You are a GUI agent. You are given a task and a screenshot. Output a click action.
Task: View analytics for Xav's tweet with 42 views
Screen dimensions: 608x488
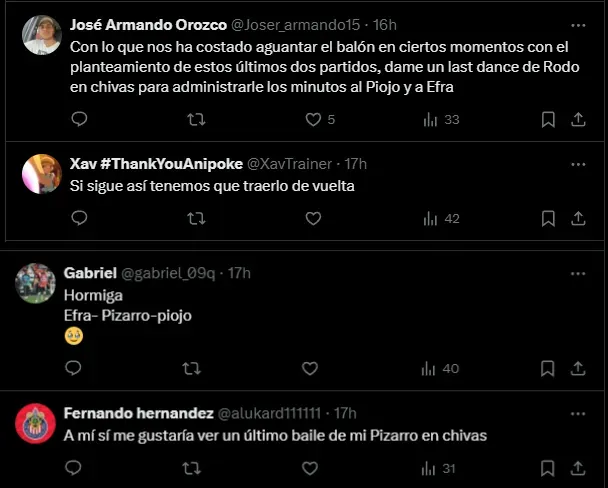tap(441, 218)
